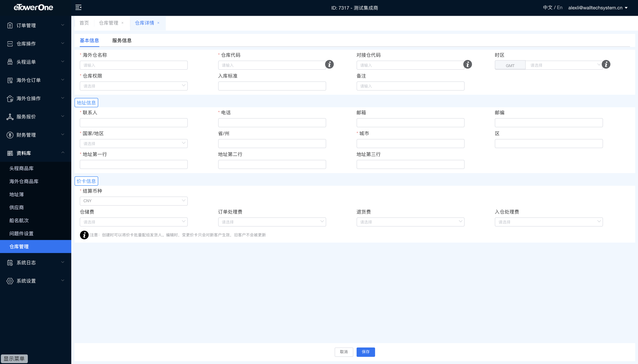This screenshot has height=364, width=638.
Task: Click the 财务管理 yen icon
Action: click(x=10, y=135)
